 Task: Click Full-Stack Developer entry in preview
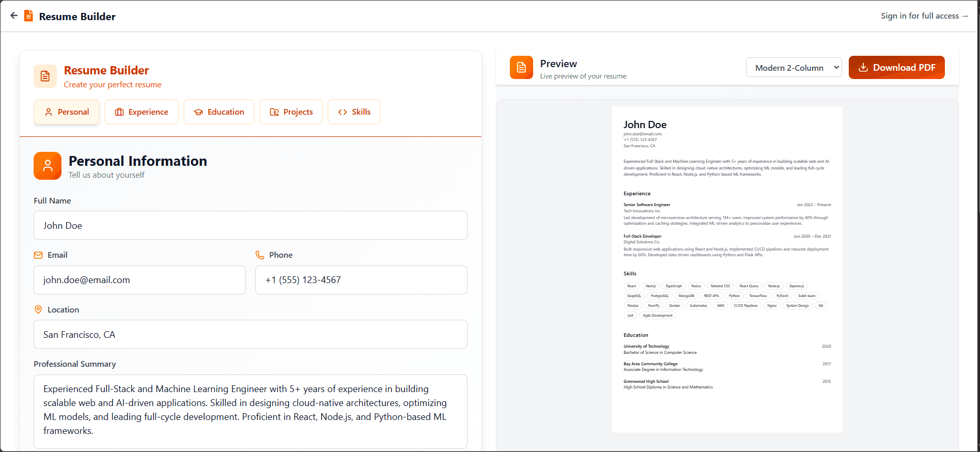point(643,236)
